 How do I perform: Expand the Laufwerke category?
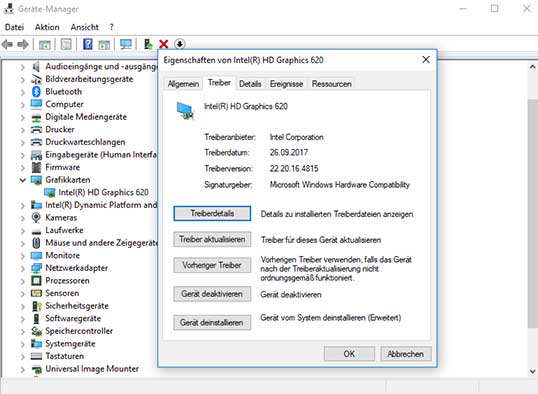[x=23, y=231]
